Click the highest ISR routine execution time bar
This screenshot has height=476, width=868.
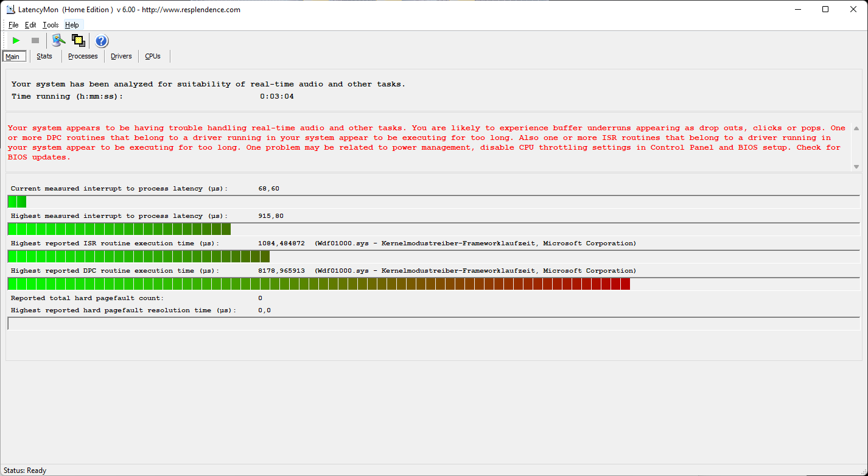[x=139, y=257]
